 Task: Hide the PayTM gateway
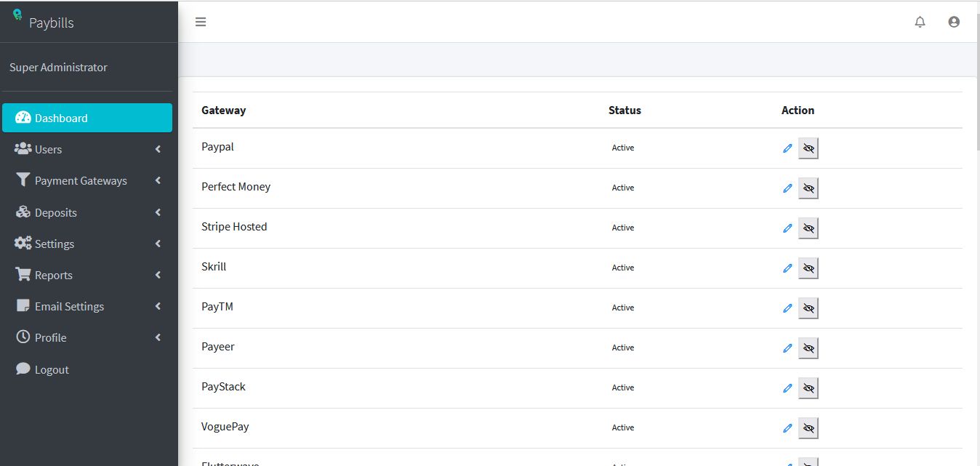tap(808, 308)
